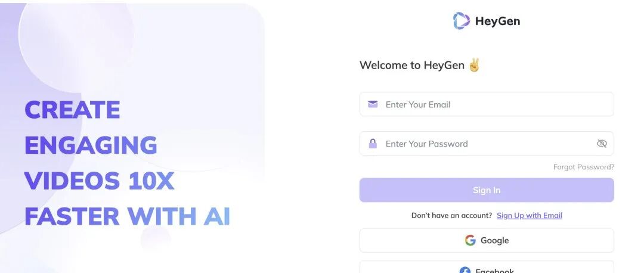Image resolution: width=644 pixels, height=273 pixels.
Task: Click the padlock icon in password field
Action: (373, 144)
